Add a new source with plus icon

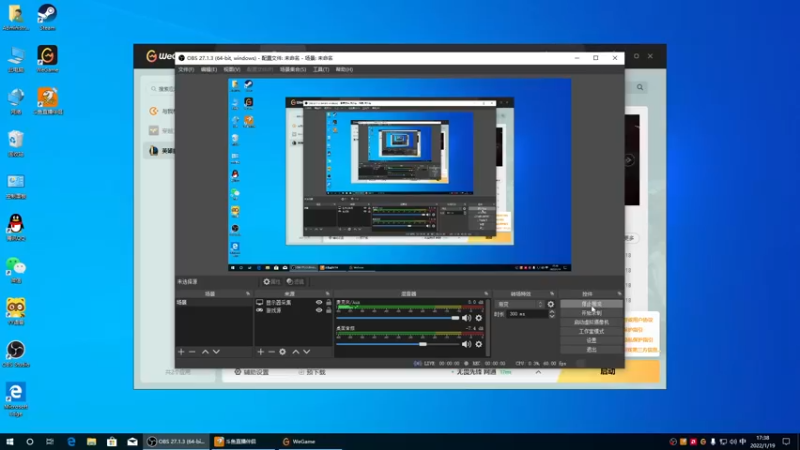(x=261, y=352)
